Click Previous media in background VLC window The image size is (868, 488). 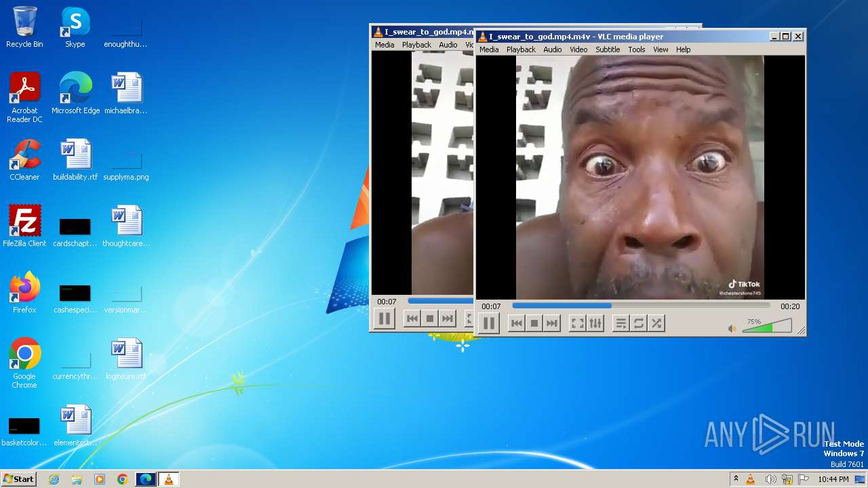pos(412,319)
